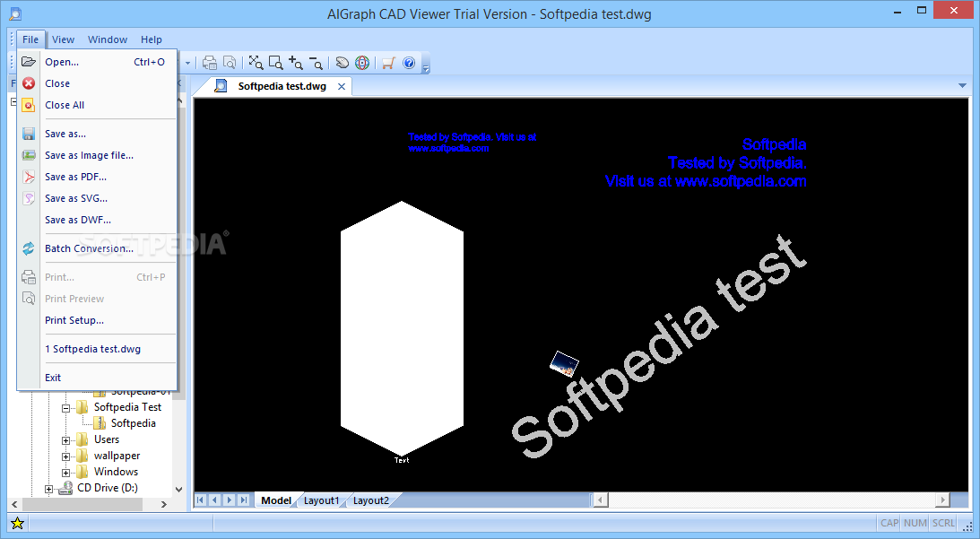This screenshot has height=539, width=980.
Task: Select the Softpedia subfolder in tree
Action: click(x=133, y=423)
